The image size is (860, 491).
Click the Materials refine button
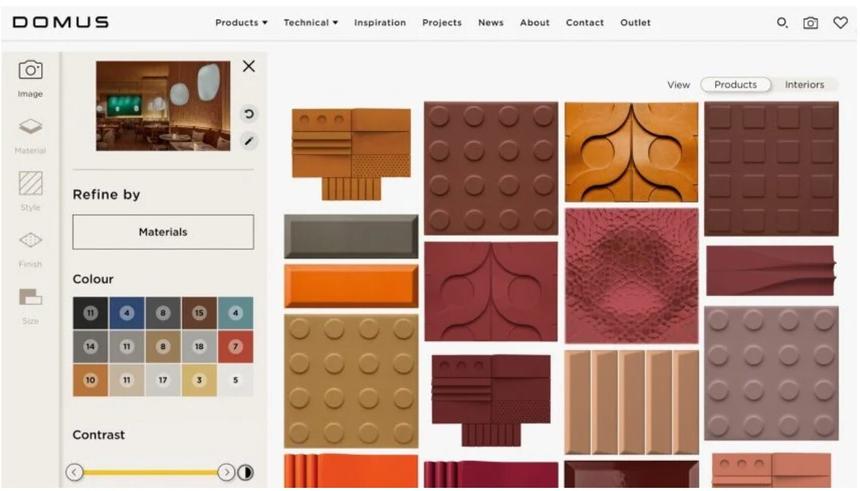(163, 232)
